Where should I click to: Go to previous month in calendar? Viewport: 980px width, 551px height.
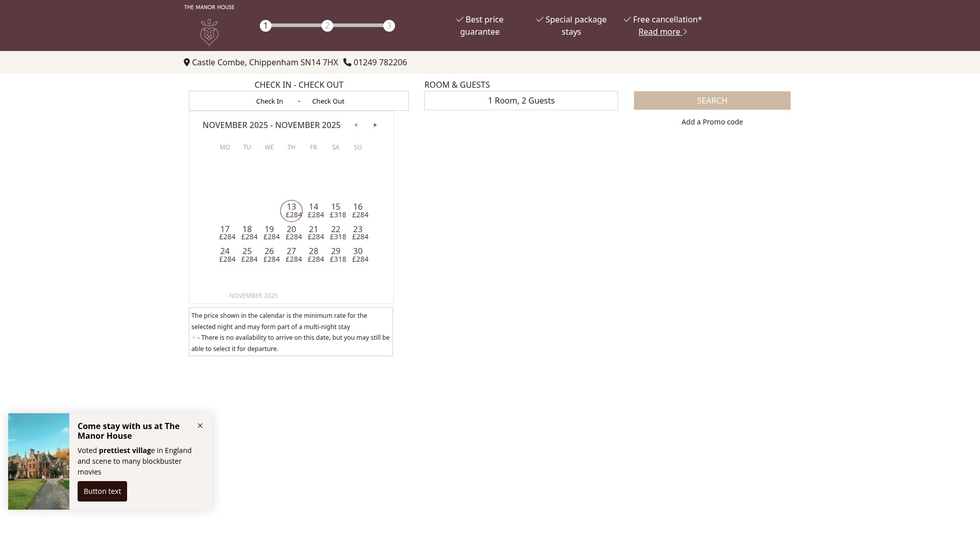point(356,125)
